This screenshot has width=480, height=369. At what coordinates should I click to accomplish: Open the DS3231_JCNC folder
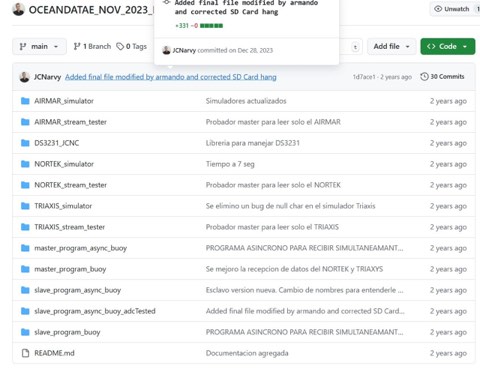tap(57, 143)
